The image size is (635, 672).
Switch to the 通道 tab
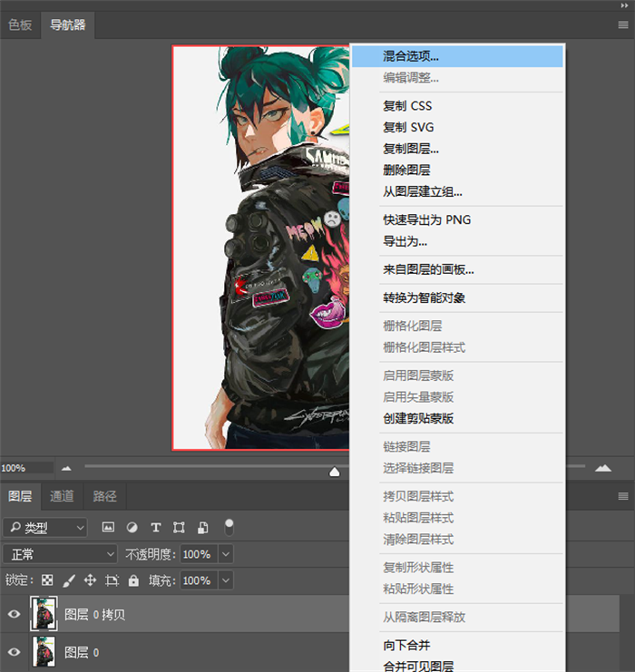(63, 496)
